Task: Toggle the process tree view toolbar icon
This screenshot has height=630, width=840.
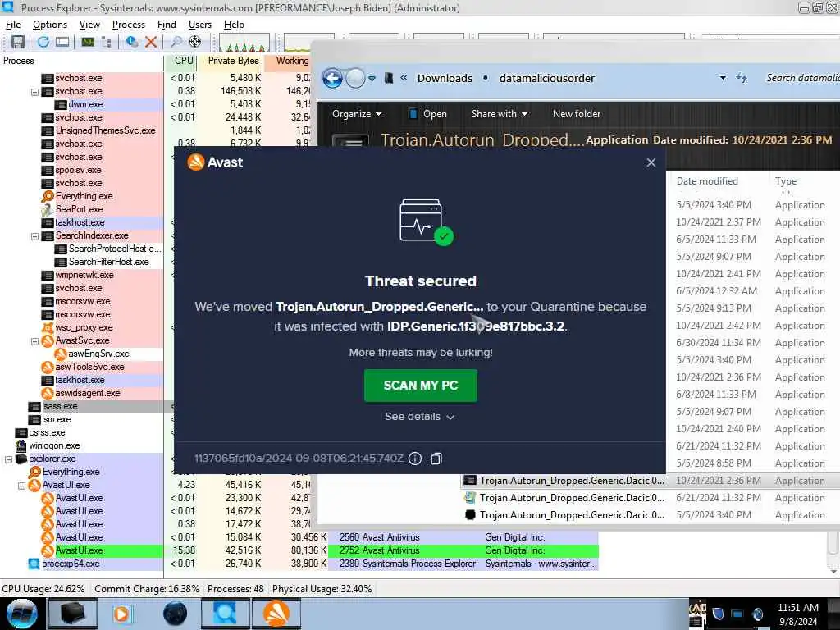Action: click(x=106, y=42)
